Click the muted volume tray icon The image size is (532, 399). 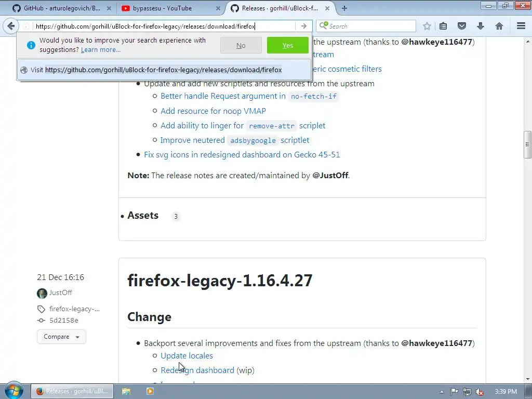480,392
